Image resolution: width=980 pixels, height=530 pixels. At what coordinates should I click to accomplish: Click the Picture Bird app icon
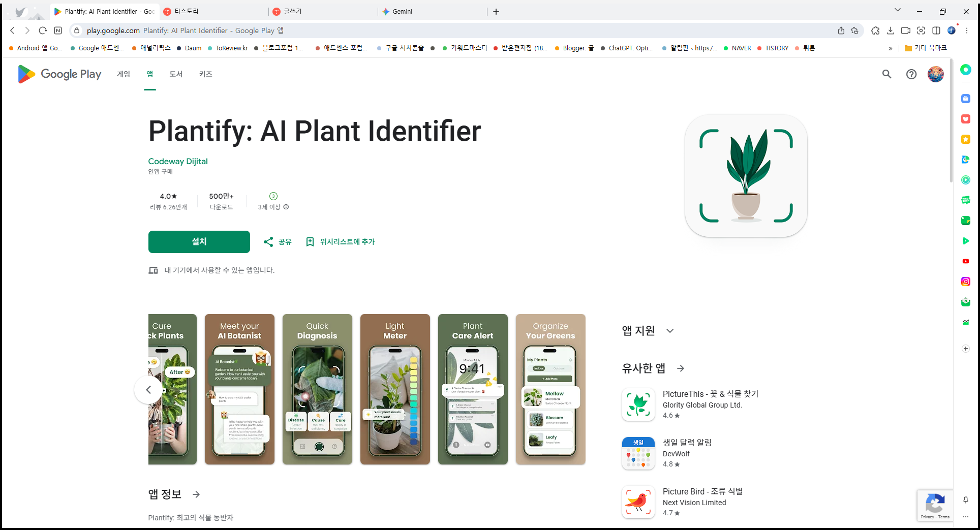(638, 502)
